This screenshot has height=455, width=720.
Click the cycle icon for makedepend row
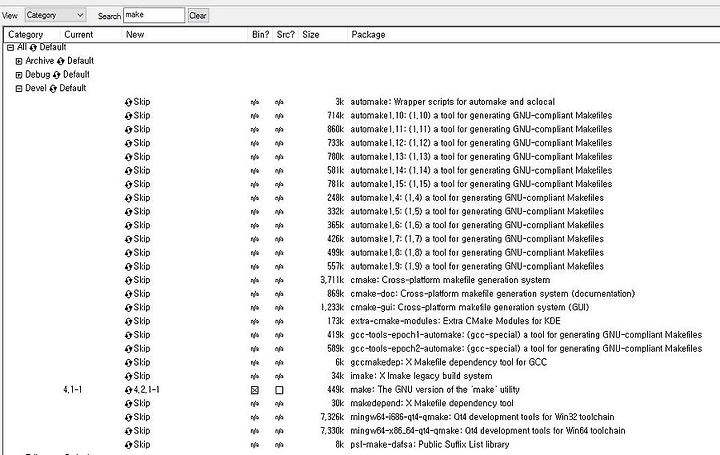pos(128,404)
